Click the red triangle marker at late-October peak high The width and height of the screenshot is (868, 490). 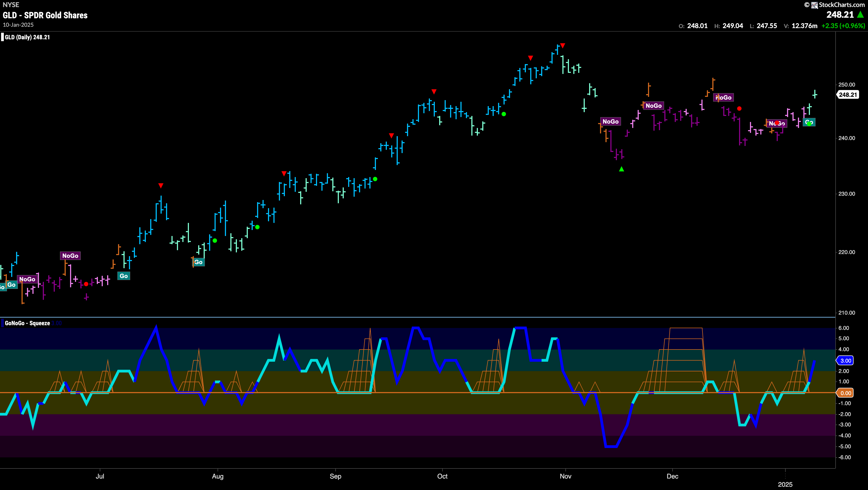[562, 46]
